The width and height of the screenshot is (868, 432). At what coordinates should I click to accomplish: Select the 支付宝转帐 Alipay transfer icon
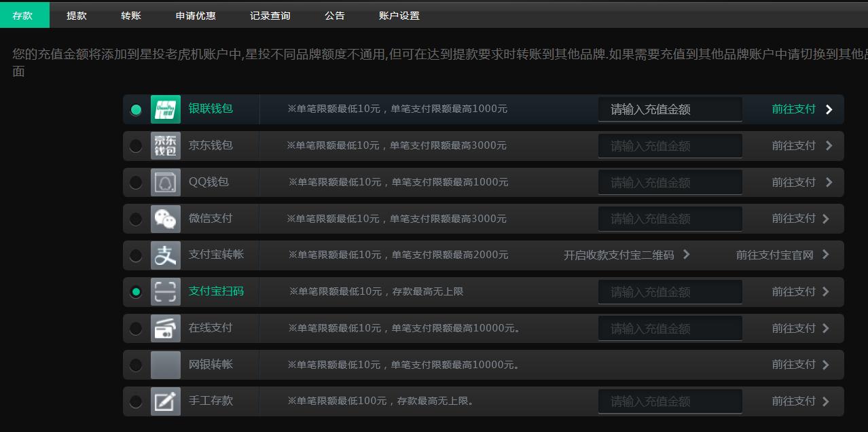tap(166, 255)
